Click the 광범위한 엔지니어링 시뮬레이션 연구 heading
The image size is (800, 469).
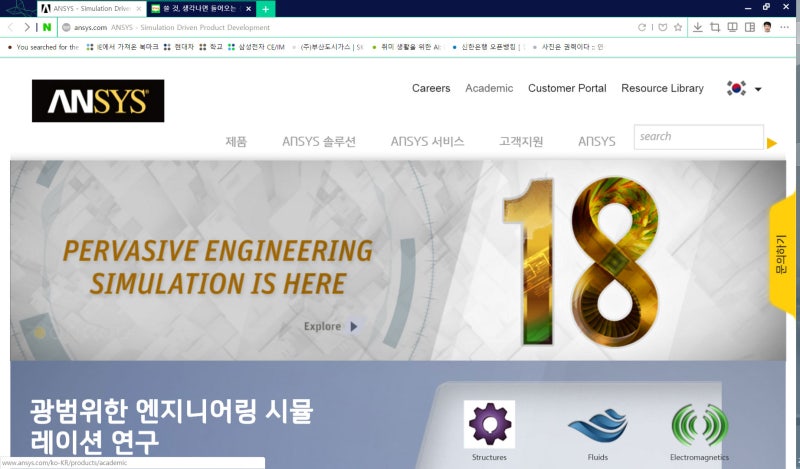point(171,427)
